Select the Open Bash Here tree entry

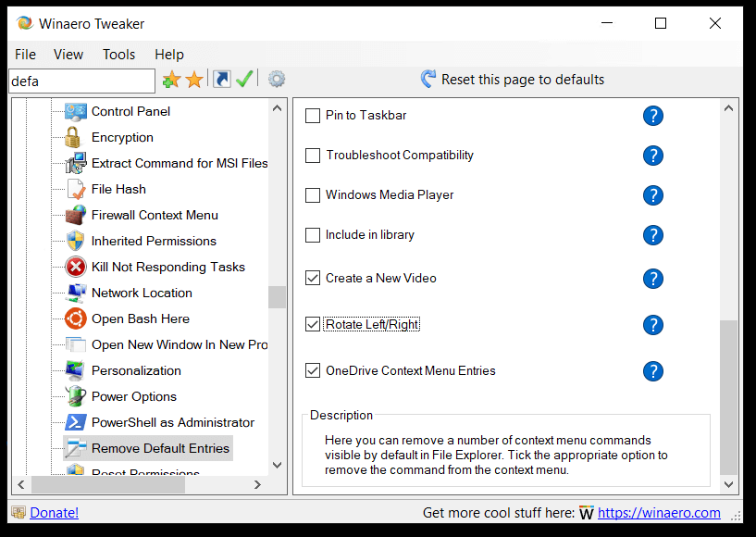point(140,318)
